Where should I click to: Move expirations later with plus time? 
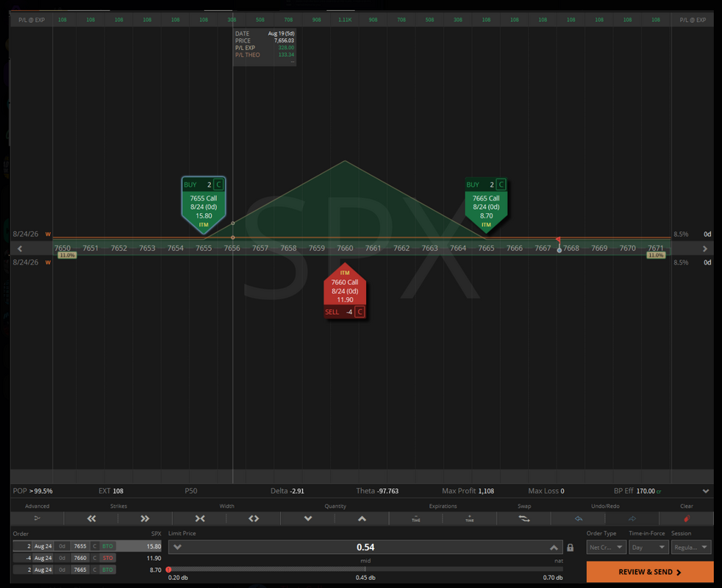pyautogui.click(x=470, y=518)
